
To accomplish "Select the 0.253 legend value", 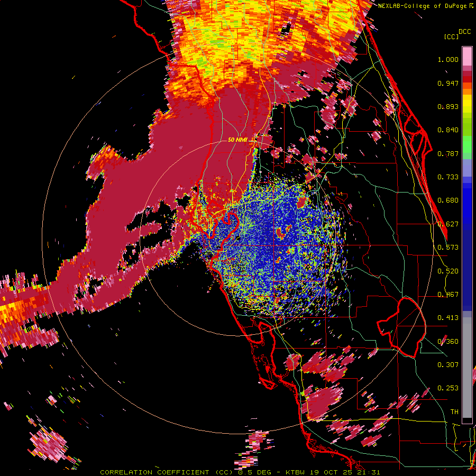I will (448, 388).
